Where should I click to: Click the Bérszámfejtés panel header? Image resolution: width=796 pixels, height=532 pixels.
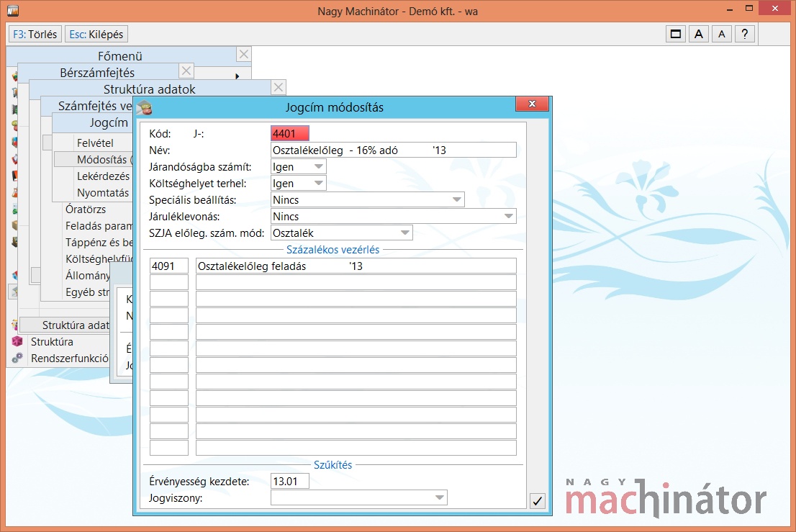(x=97, y=72)
